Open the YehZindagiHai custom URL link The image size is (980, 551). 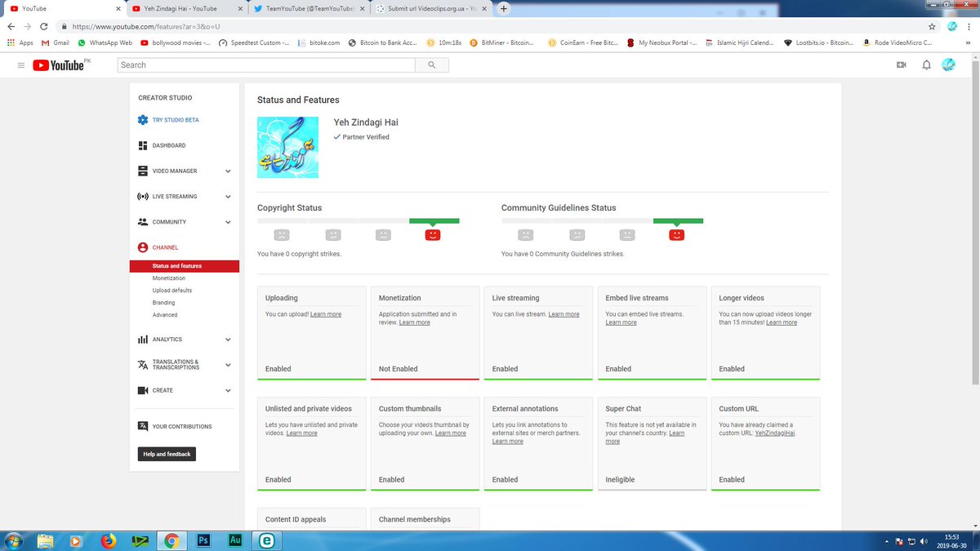click(x=775, y=433)
